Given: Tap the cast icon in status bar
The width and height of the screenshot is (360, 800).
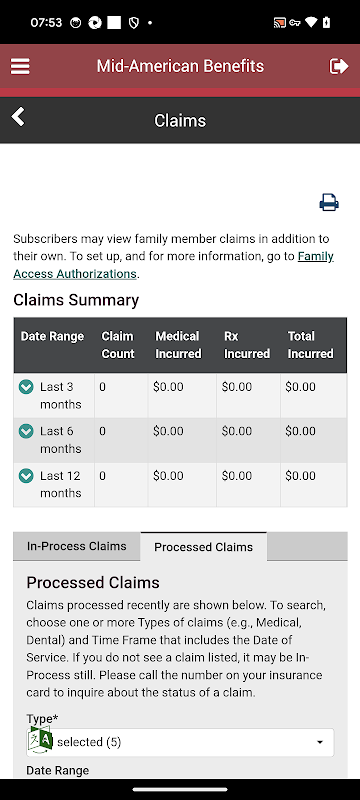Looking at the screenshot, I should tap(279, 22).
